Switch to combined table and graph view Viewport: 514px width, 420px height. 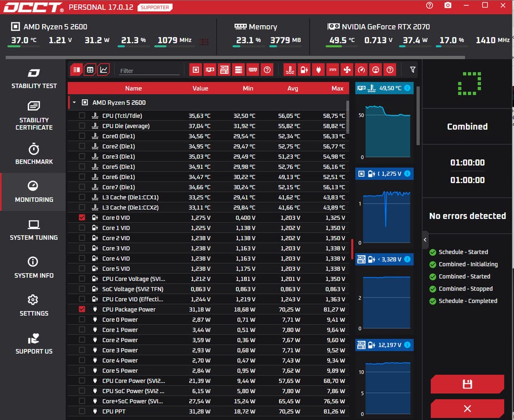point(76,70)
